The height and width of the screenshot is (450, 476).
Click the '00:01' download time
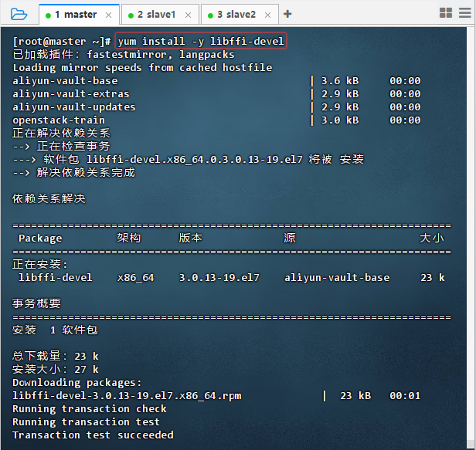pos(405,395)
